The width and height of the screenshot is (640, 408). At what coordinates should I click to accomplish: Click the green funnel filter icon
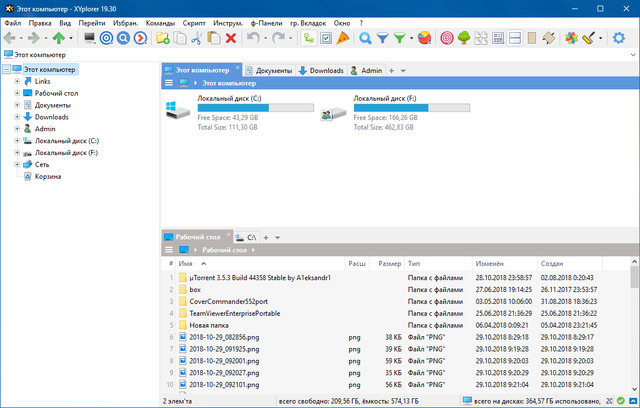click(399, 38)
